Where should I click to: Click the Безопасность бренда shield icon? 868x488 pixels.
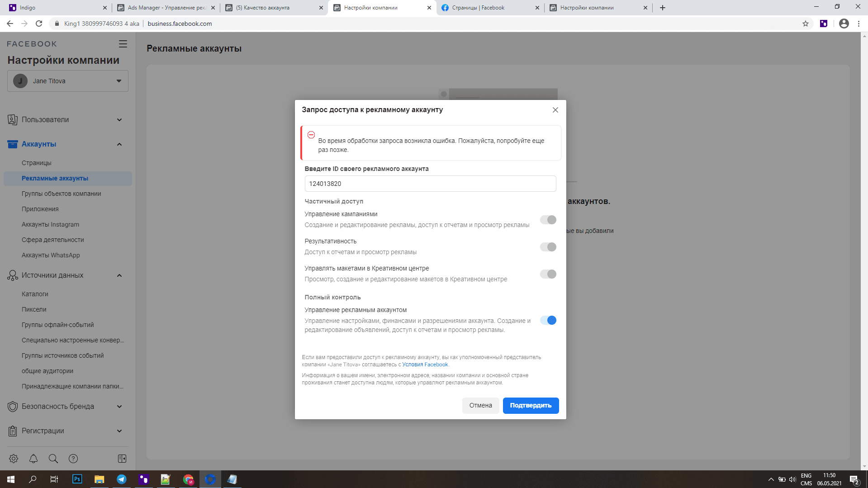[13, 407]
